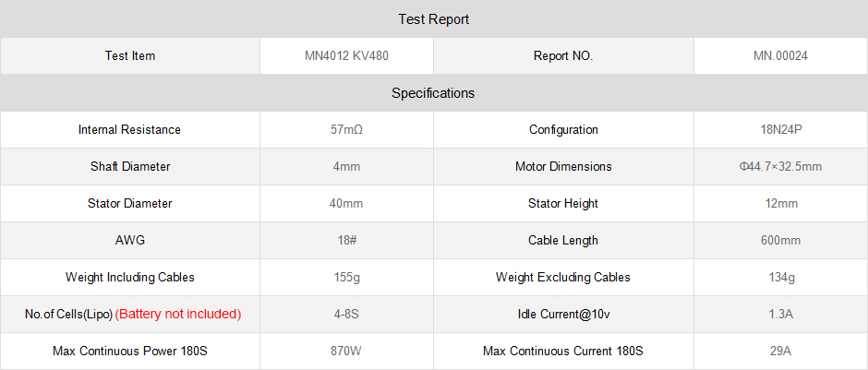Image resolution: width=868 pixels, height=370 pixels.
Task: Click the 1.3A idle current value
Action: click(x=780, y=315)
